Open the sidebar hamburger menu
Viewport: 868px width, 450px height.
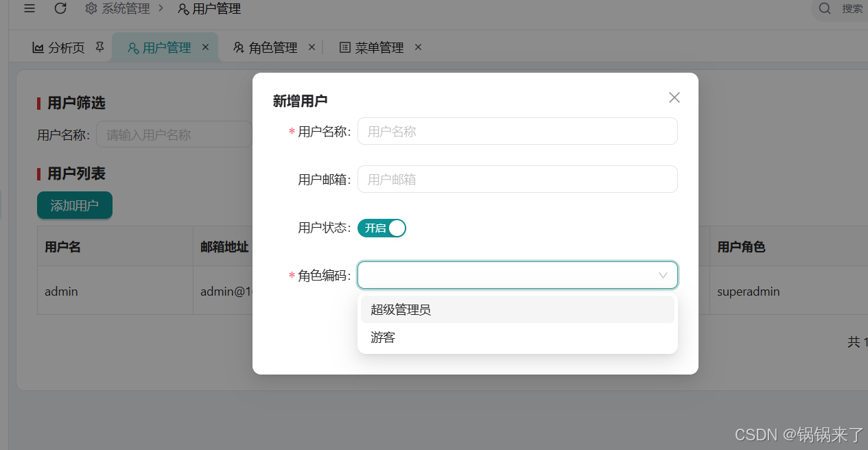[x=29, y=8]
